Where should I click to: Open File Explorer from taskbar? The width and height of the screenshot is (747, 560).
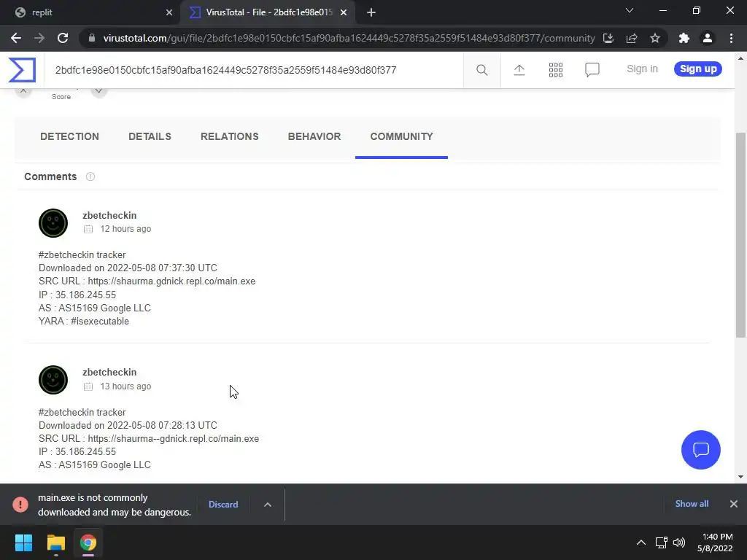pyautogui.click(x=55, y=542)
